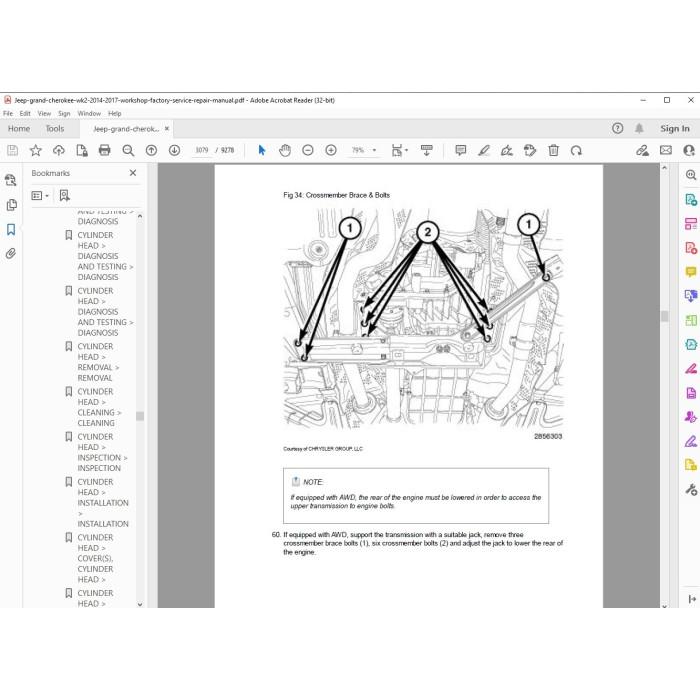
Task: Open the Help menu
Action: 115,113
